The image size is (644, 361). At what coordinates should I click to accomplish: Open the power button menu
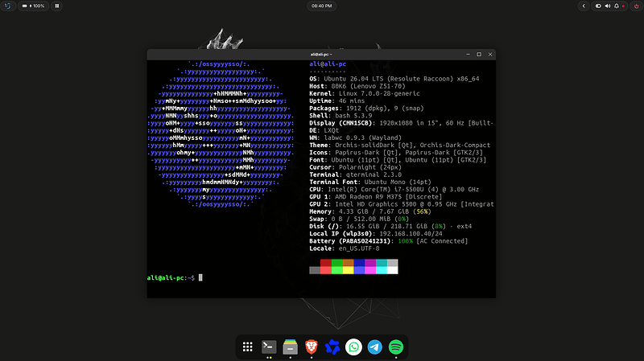pyautogui.click(x=637, y=6)
